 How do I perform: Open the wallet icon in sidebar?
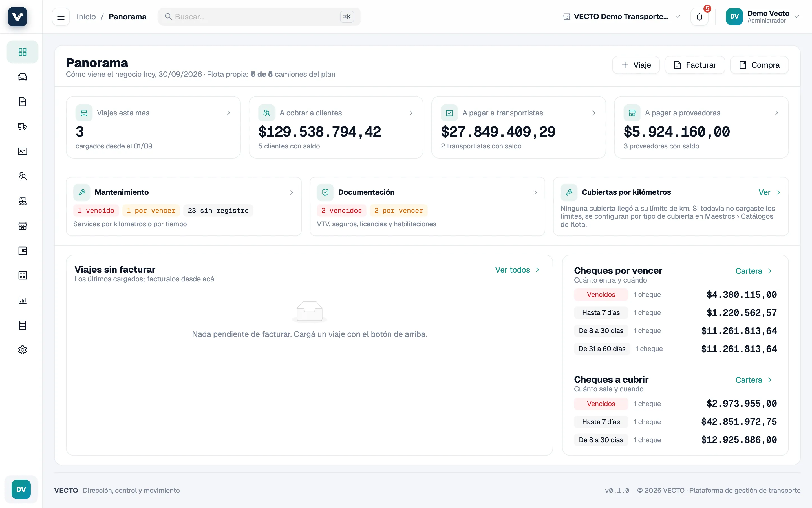(x=23, y=251)
